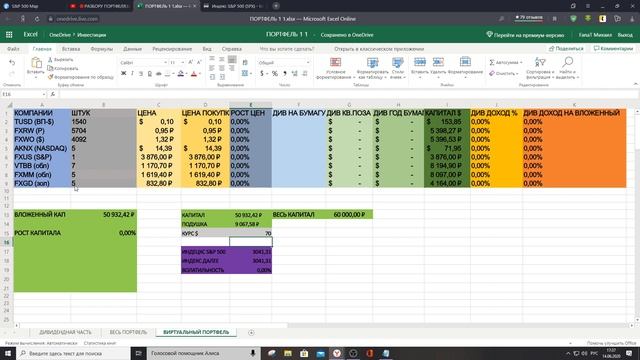This screenshot has height=360, width=640.
Task: Open Cell Styles (Стили ячеек)
Action: pos(398,68)
